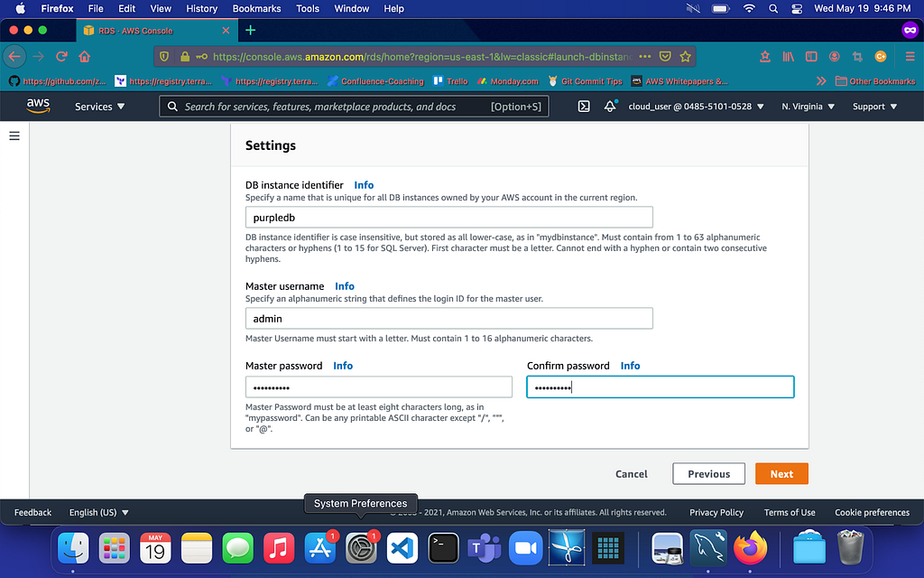
Task: Open the AWS notifications bell
Action: pos(611,107)
